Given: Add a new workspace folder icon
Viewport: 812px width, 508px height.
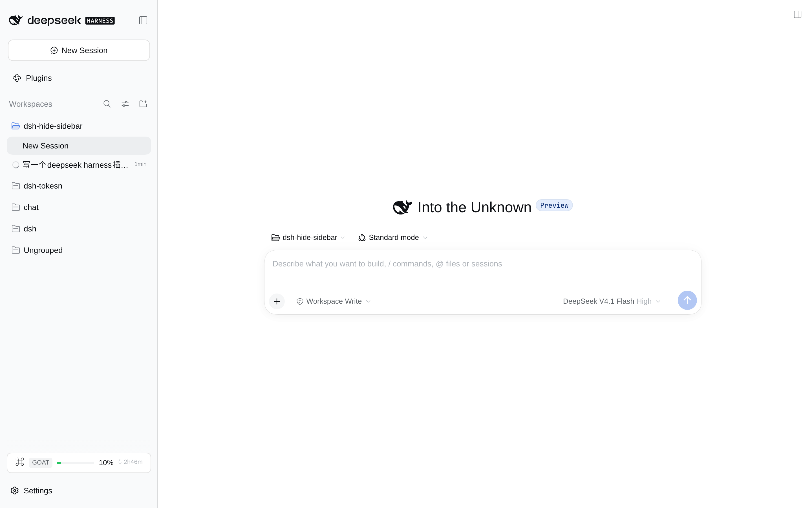Looking at the screenshot, I should (x=143, y=104).
